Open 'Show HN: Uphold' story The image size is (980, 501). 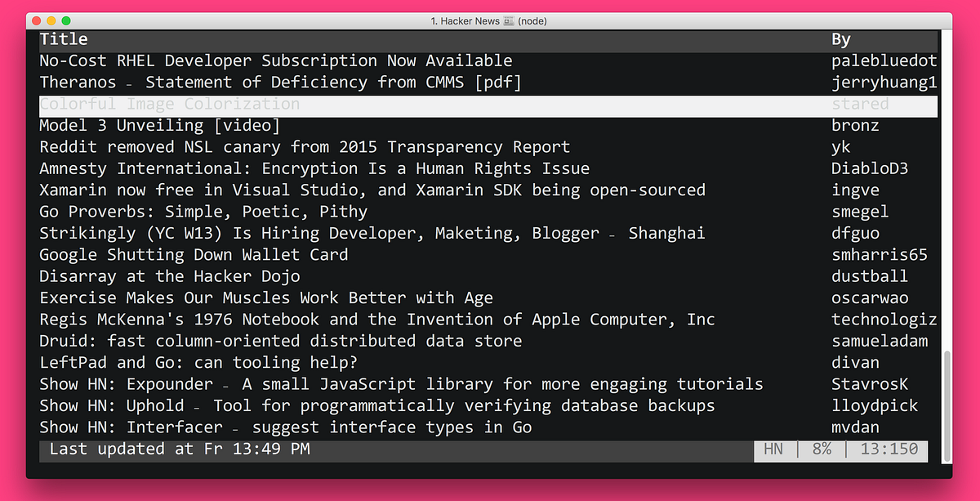pyautogui.click(x=377, y=405)
